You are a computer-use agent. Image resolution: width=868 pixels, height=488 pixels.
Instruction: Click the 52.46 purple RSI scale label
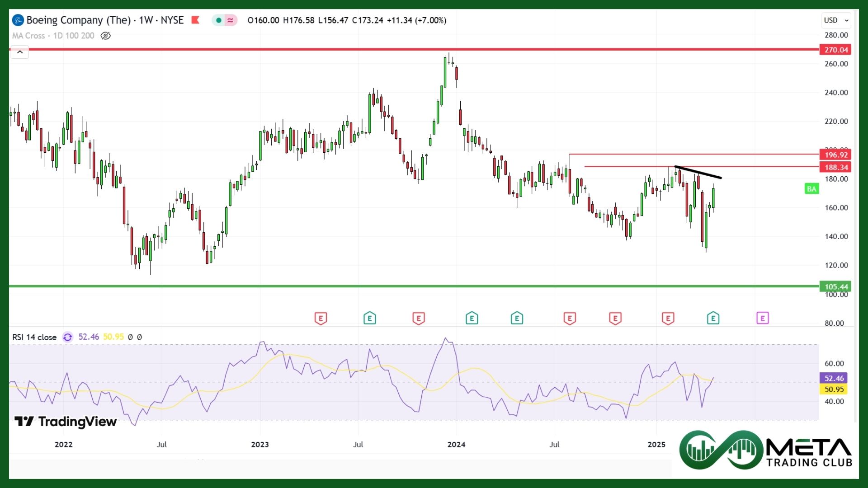(833, 378)
